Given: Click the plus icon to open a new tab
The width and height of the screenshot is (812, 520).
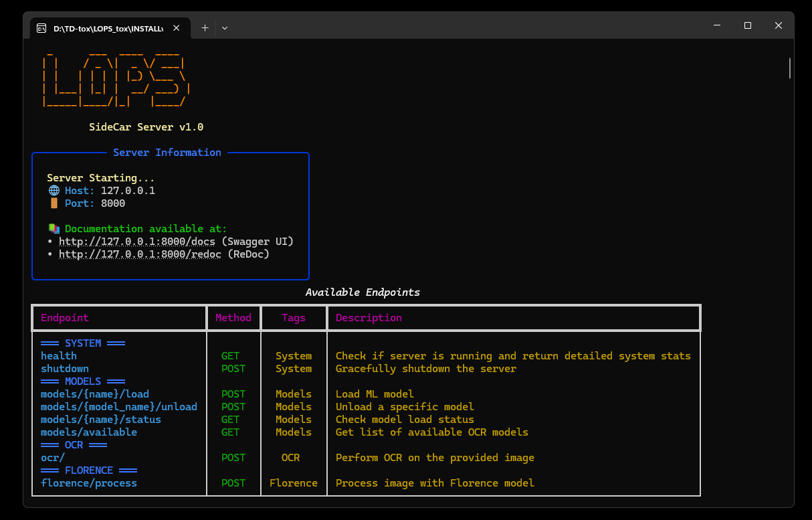Looking at the screenshot, I should click(x=205, y=27).
